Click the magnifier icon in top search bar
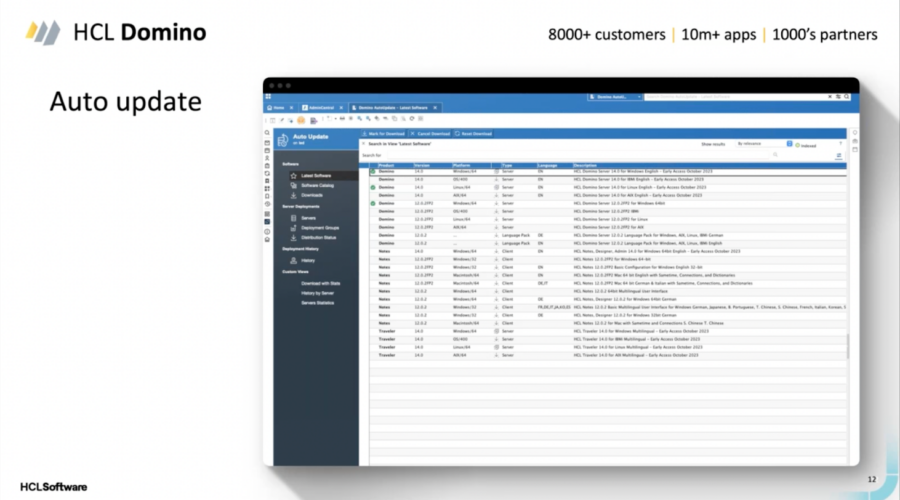Screen dimensions: 900x500 click(x=846, y=96)
